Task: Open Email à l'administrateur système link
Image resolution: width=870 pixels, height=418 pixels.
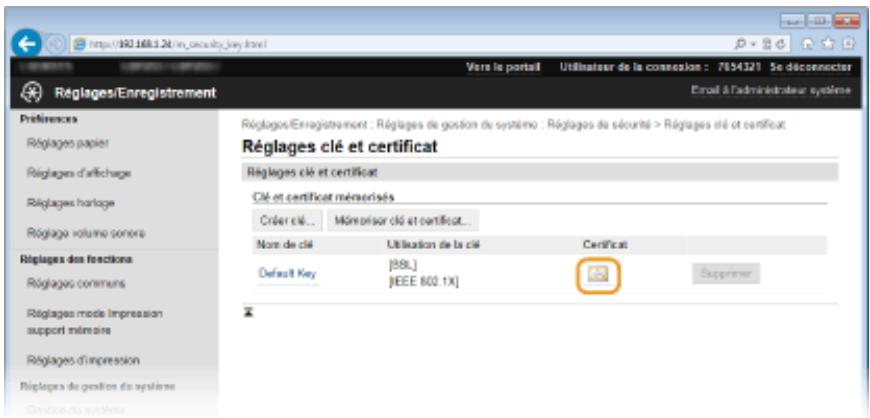Action: point(771,90)
